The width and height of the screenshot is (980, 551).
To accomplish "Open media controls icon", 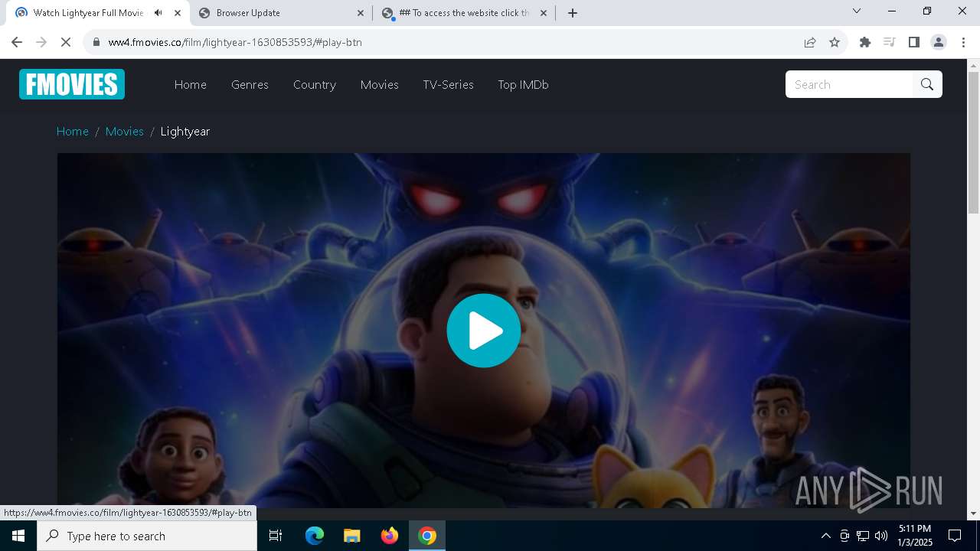I will pyautogui.click(x=890, y=42).
